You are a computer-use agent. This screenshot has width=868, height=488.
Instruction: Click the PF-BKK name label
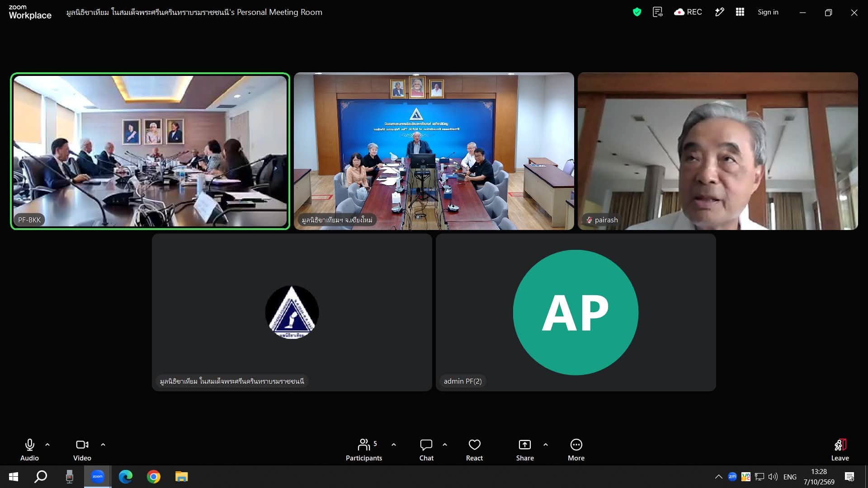coord(29,220)
